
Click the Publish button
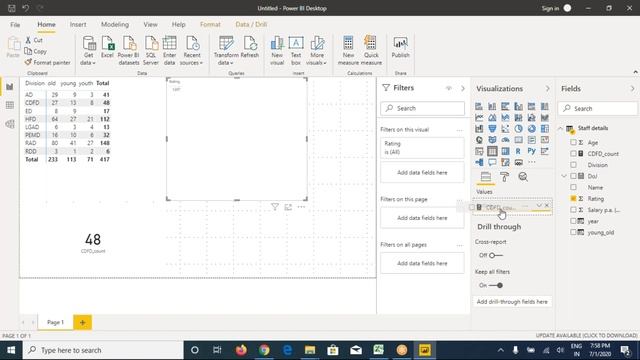tap(400, 47)
